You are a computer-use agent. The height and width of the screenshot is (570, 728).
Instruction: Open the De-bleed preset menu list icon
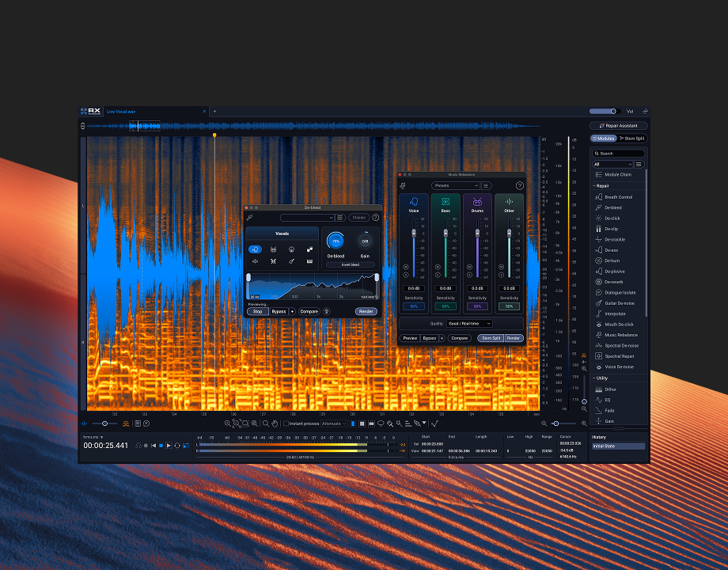pos(339,218)
